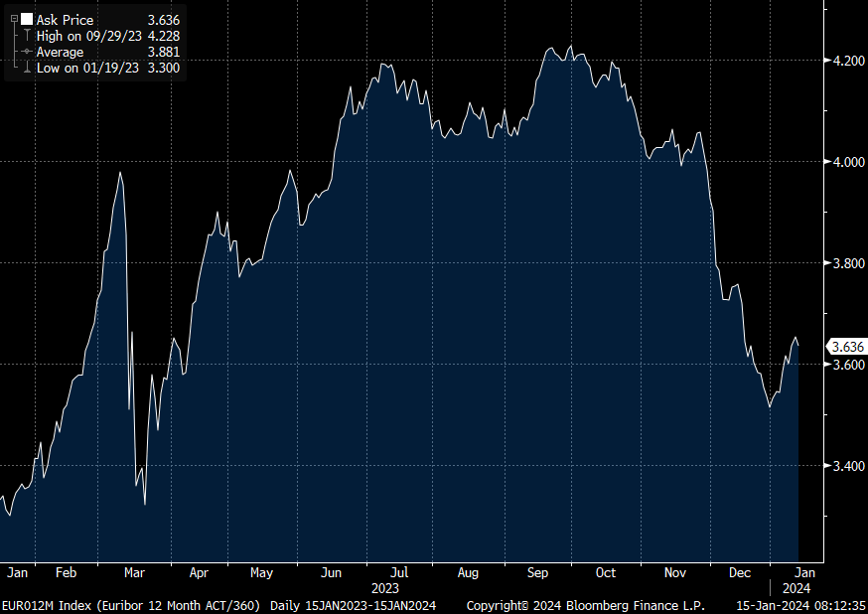Click the white Ask Price color swatch
This screenshot has height=614, width=868.
pyautogui.click(x=27, y=20)
